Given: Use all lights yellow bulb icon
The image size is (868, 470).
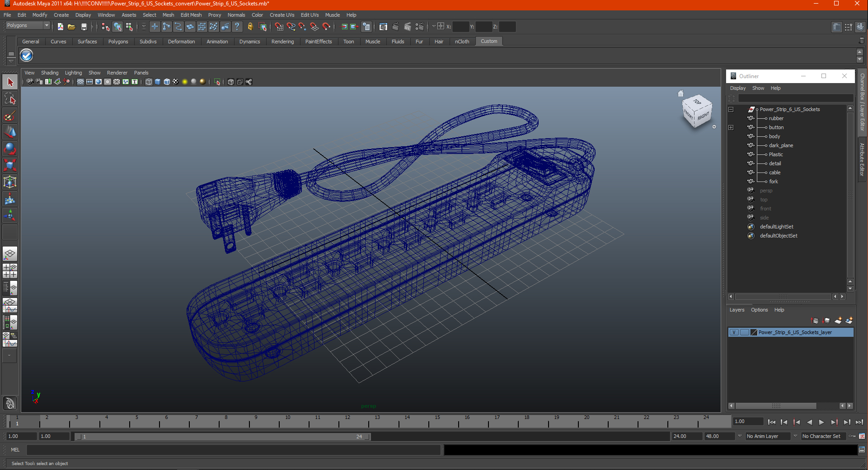Looking at the screenshot, I should [x=185, y=82].
